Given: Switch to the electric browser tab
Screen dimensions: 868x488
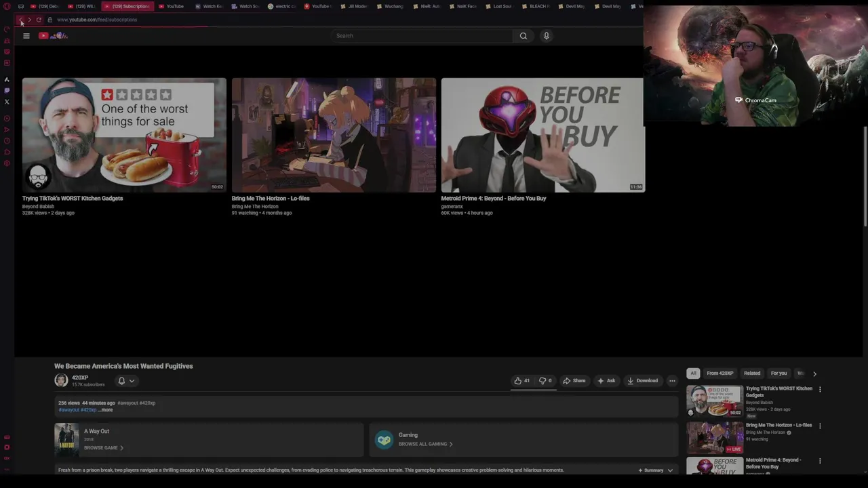Looking at the screenshot, I should click(x=281, y=6).
